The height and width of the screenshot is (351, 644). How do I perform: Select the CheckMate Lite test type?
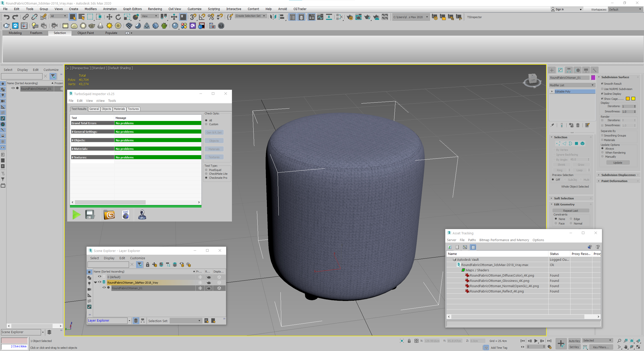(206, 174)
